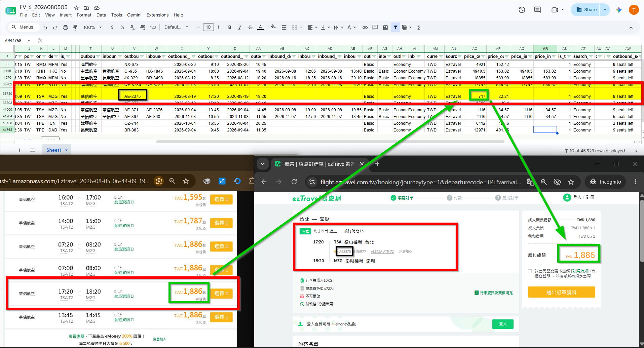644x348 pixels.
Task: Toggle strikethrough formatting in Sheets
Action: [250, 28]
